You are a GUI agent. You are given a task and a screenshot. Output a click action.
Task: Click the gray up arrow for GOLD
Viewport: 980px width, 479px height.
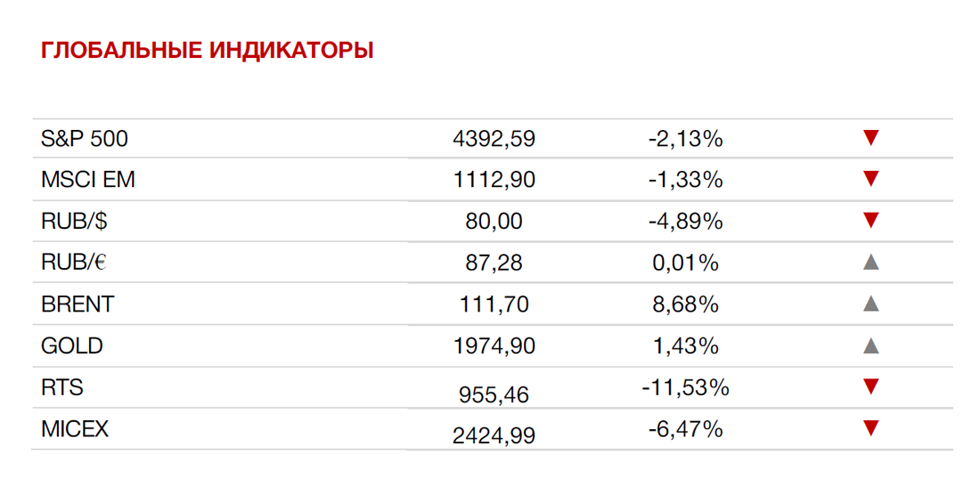[870, 345]
